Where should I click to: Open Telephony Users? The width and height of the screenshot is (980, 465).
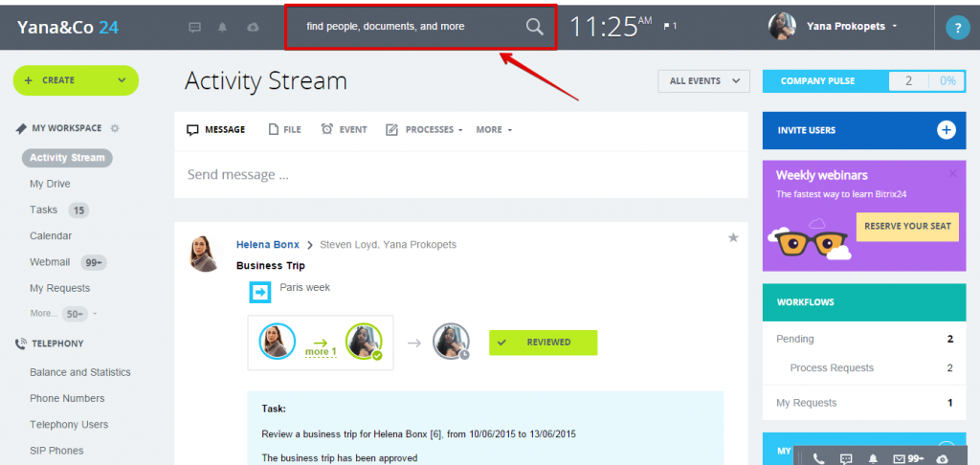coord(69,425)
